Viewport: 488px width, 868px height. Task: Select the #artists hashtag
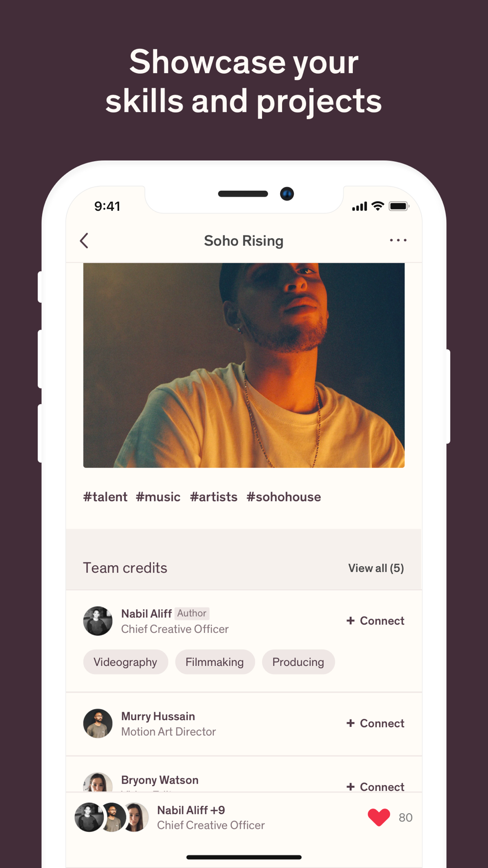pos(214,497)
